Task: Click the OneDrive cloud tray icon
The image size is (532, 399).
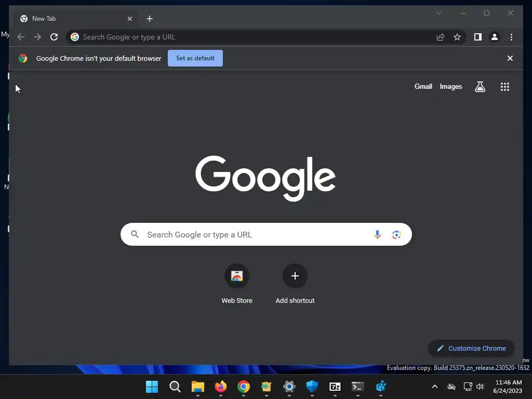Action: (451, 387)
